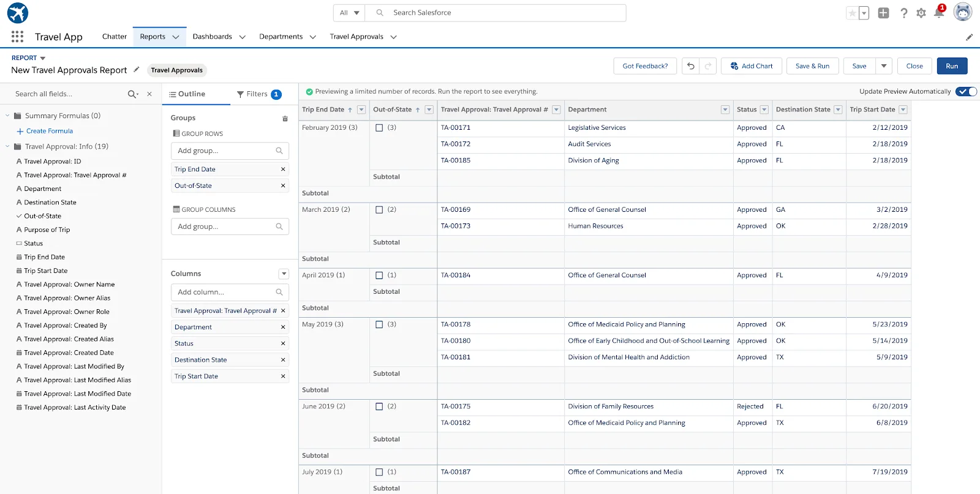Click the Save & Run button
The image size is (980, 494).
(x=812, y=66)
